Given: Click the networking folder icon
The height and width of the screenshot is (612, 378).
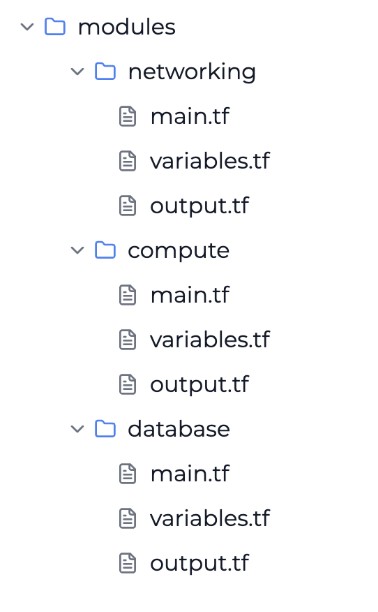Looking at the screenshot, I should pos(105,72).
